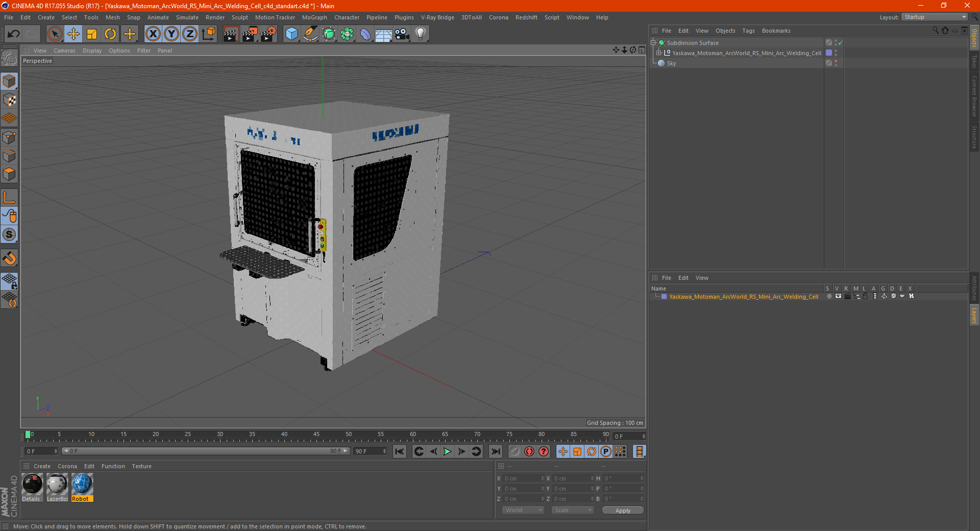This screenshot has width=980, height=531.
Task: Click the Array/MoGraph cloner icon
Action: [x=347, y=34]
